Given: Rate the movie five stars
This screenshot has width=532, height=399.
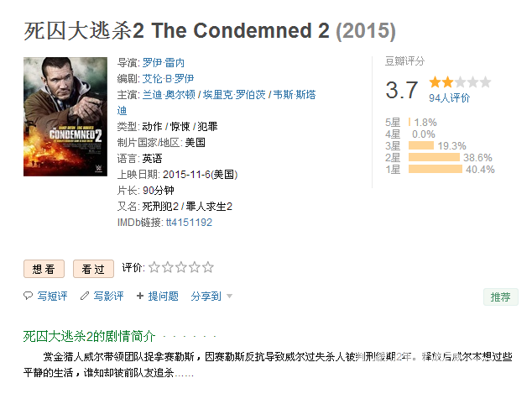Looking at the screenshot, I should [208, 267].
